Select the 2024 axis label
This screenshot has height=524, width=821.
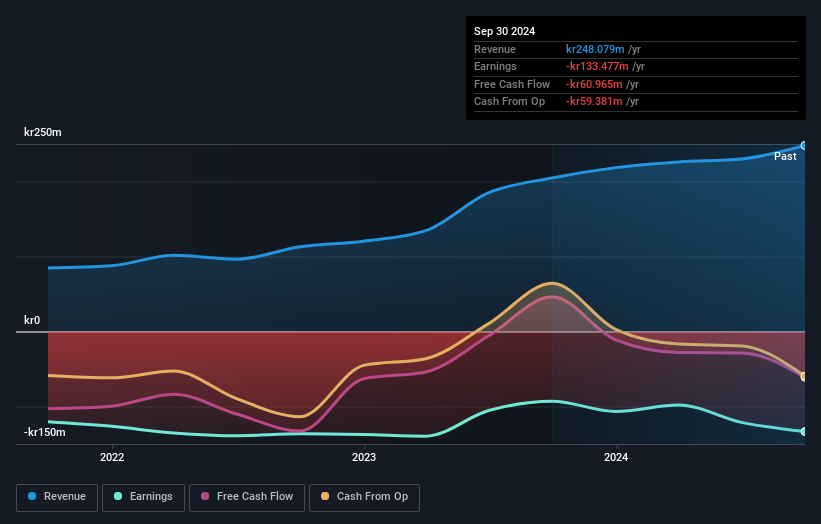(616, 457)
